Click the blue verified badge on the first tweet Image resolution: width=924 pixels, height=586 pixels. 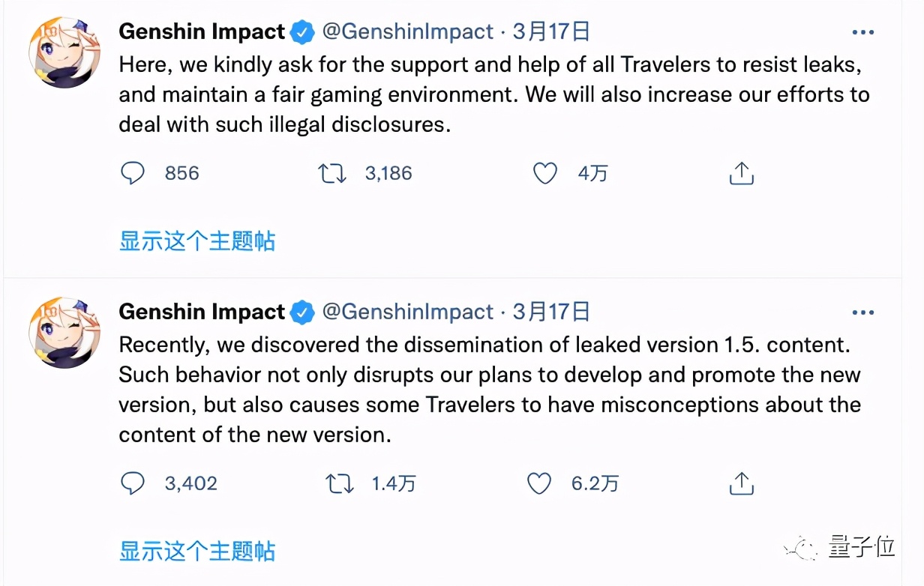301,31
